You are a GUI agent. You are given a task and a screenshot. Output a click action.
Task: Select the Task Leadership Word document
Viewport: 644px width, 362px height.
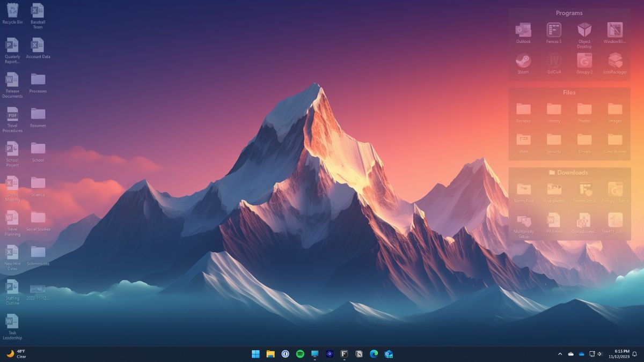12,327
